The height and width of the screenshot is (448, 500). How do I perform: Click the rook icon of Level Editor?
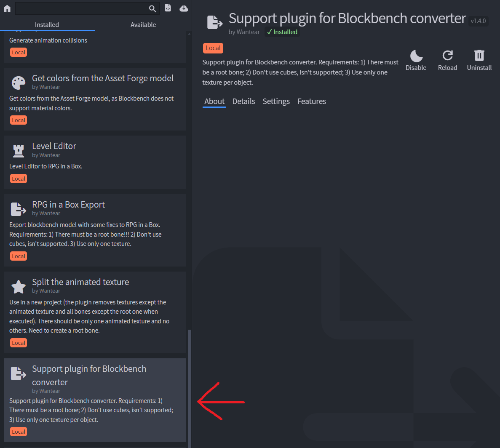(x=19, y=151)
